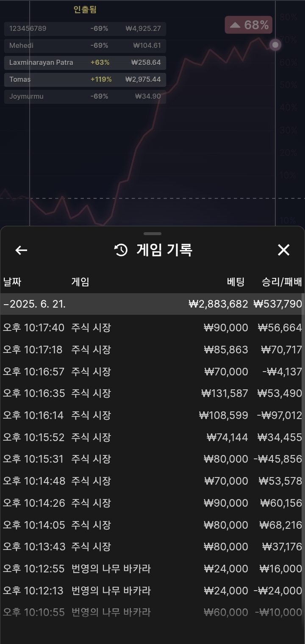Open the 오후 10:10:55 바카라 record
Screen dimensions: 305x644
pyautogui.click(x=152, y=612)
